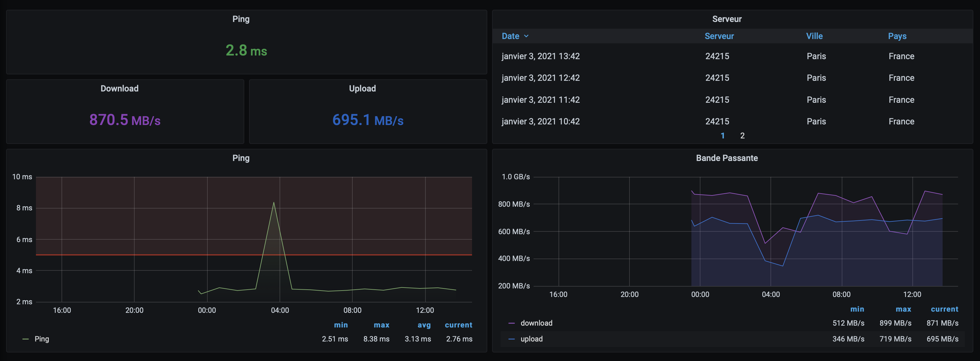
Task: Toggle the Ping series legend label
Action: 42,339
